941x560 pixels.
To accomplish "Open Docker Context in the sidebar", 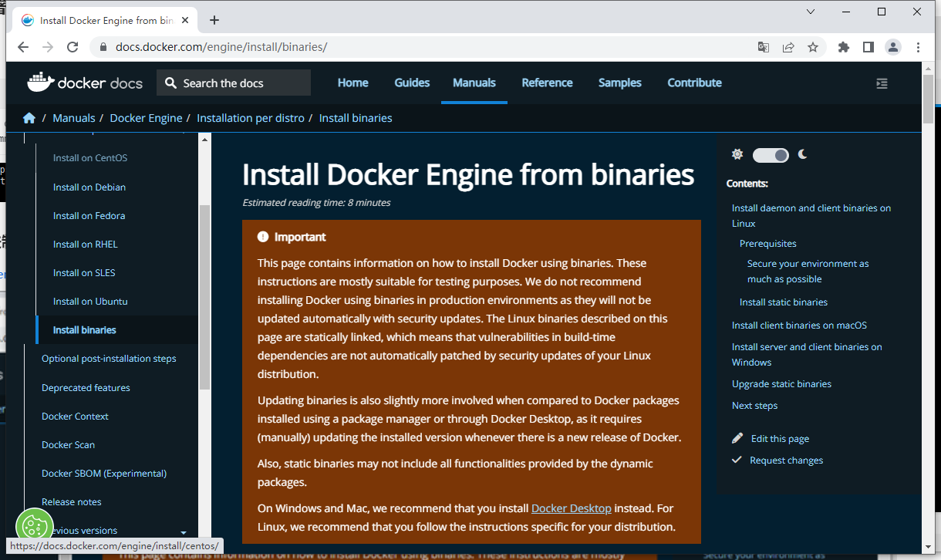I will (x=75, y=416).
